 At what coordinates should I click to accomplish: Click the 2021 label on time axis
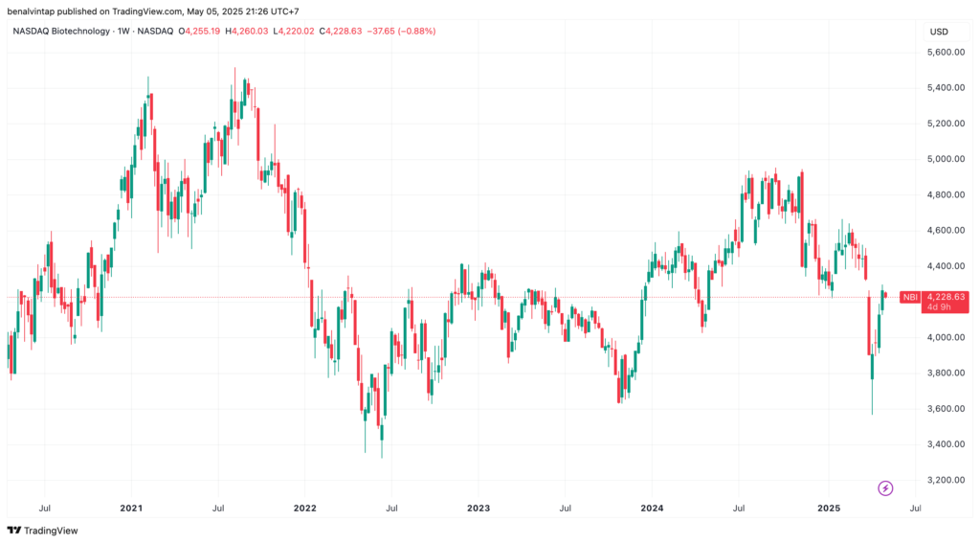pyautogui.click(x=131, y=508)
